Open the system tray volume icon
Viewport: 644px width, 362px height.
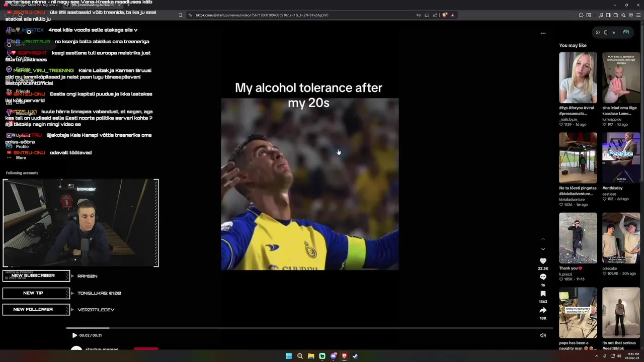point(618,356)
